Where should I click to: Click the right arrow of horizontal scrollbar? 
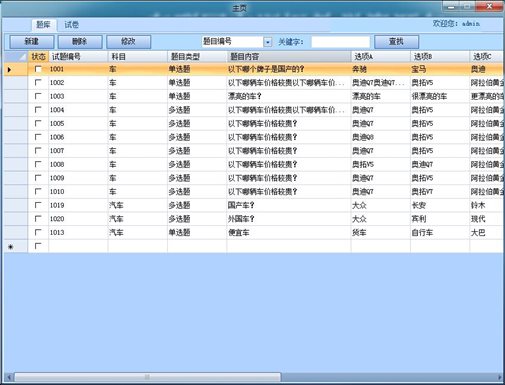[499, 377]
